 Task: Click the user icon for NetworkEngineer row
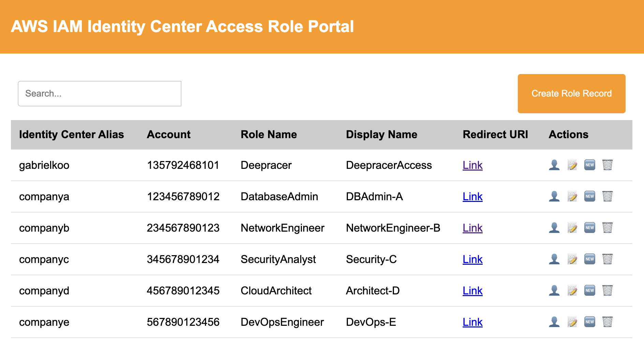[554, 228]
